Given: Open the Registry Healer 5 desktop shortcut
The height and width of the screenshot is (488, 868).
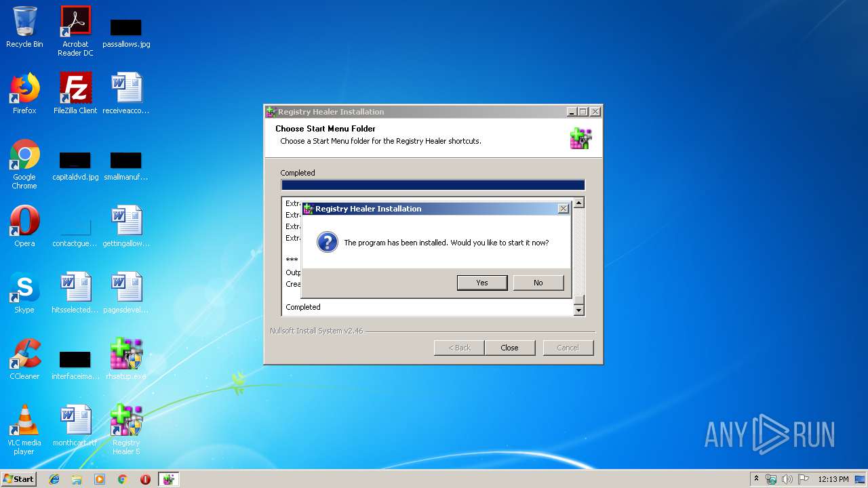Looking at the screenshot, I should click(x=126, y=430).
